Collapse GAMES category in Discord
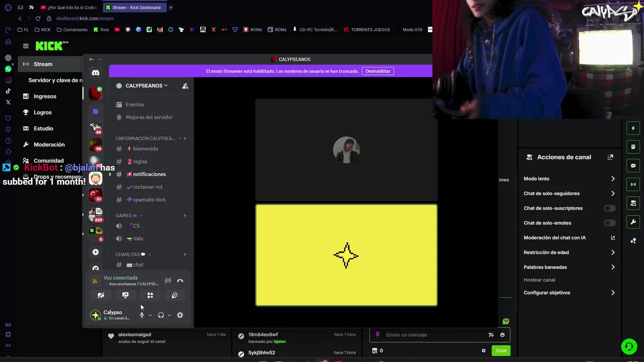Screen dimensions: 644x362 pyautogui.click(x=129, y=216)
